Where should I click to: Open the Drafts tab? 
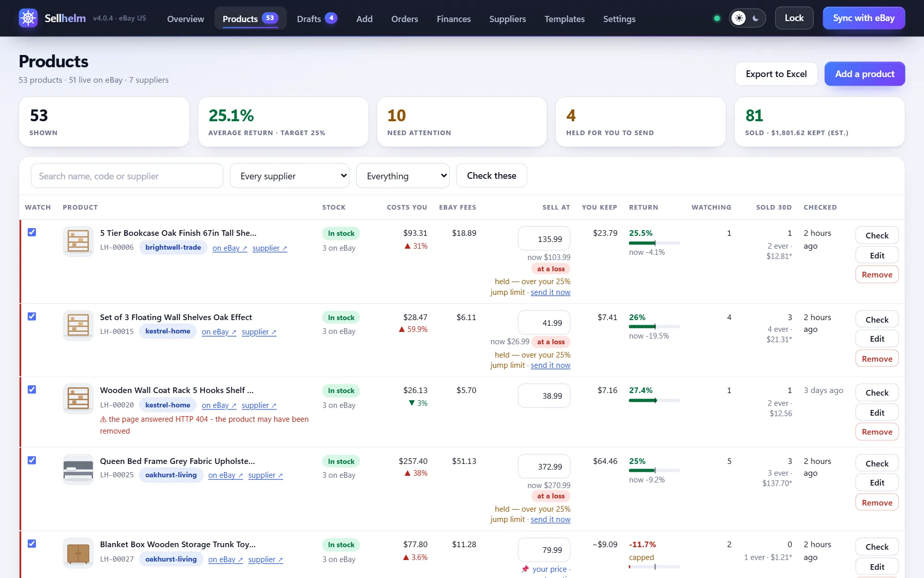pos(317,18)
